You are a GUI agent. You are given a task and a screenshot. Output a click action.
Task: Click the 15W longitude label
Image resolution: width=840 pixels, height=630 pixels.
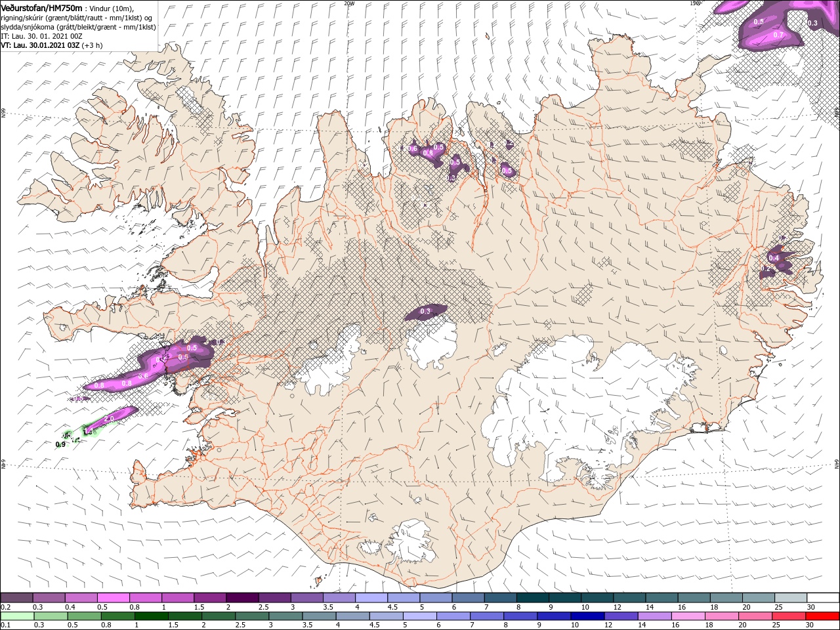point(695,3)
